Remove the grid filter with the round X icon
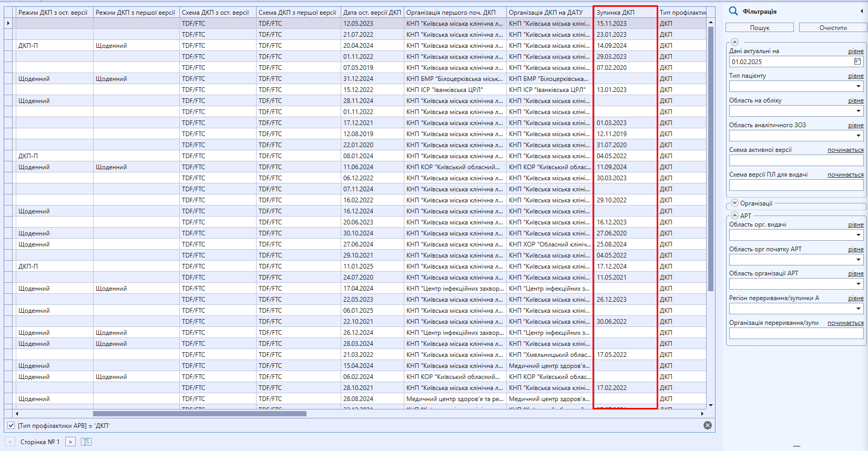868x451 pixels. pyautogui.click(x=708, y=425)
